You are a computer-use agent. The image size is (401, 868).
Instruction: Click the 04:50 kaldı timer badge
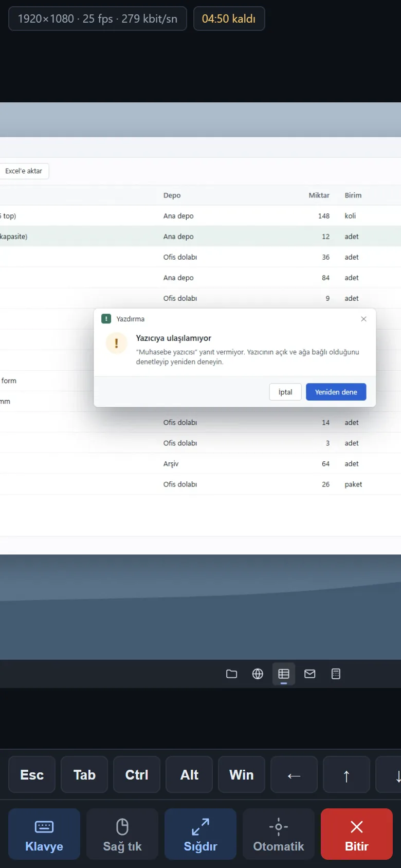tap(229, 19)
